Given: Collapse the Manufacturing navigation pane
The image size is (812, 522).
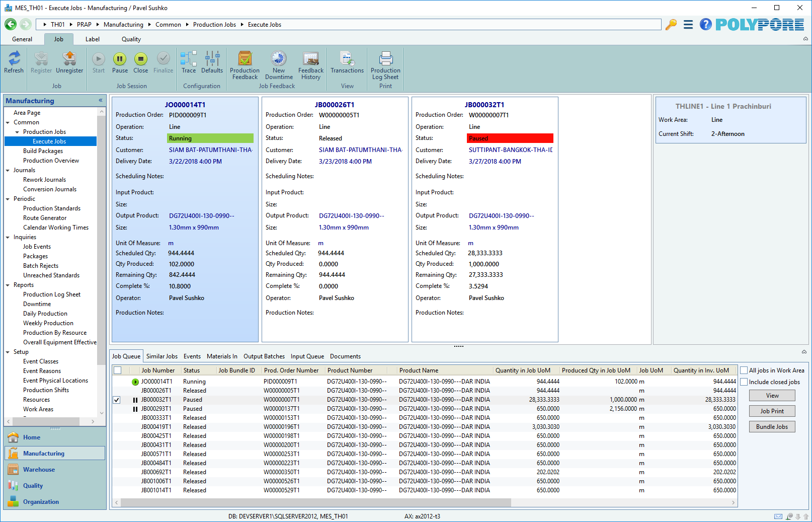Looking at the screenshot, I should click(101, 101).
